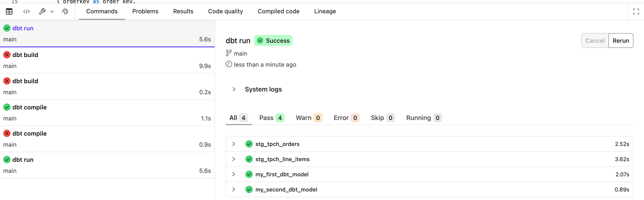Click the Success status badge
Image resolution: width=644 pixels, height=200 pixels.
point(273,41)
